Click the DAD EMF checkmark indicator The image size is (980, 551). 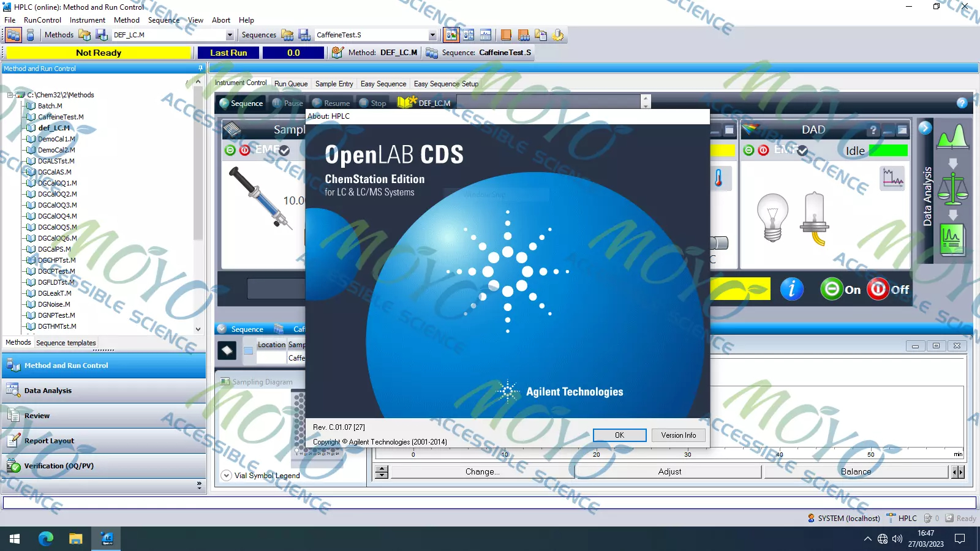tap(802, 150)
